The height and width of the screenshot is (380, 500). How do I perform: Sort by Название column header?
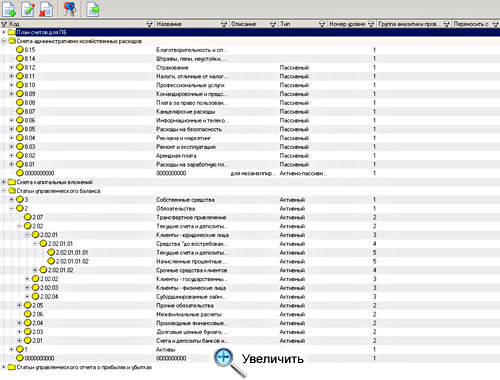click(x=169, y=24)
